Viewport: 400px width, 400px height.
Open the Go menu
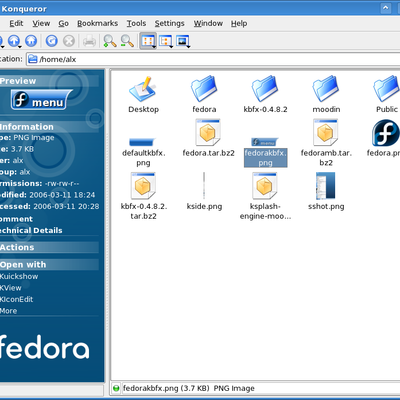pos(63,23)
